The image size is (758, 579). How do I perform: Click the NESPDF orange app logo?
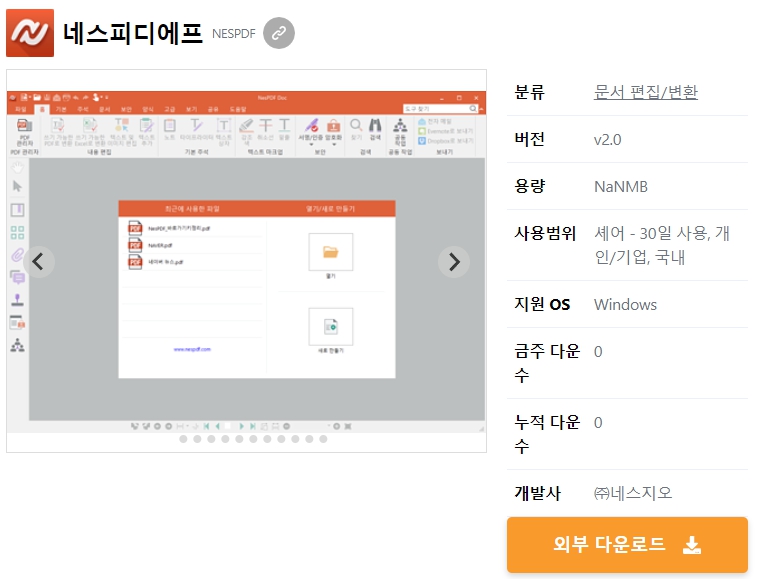click(x=30, y=33)
